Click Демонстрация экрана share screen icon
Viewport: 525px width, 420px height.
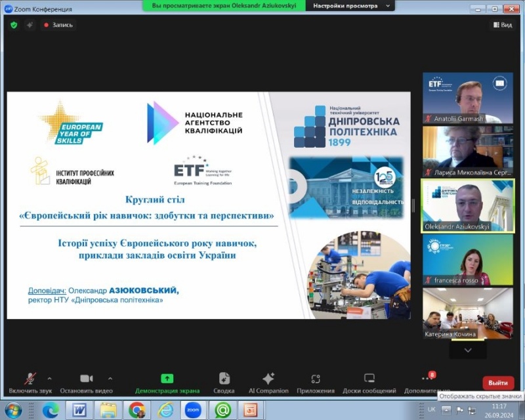point(167,379)
